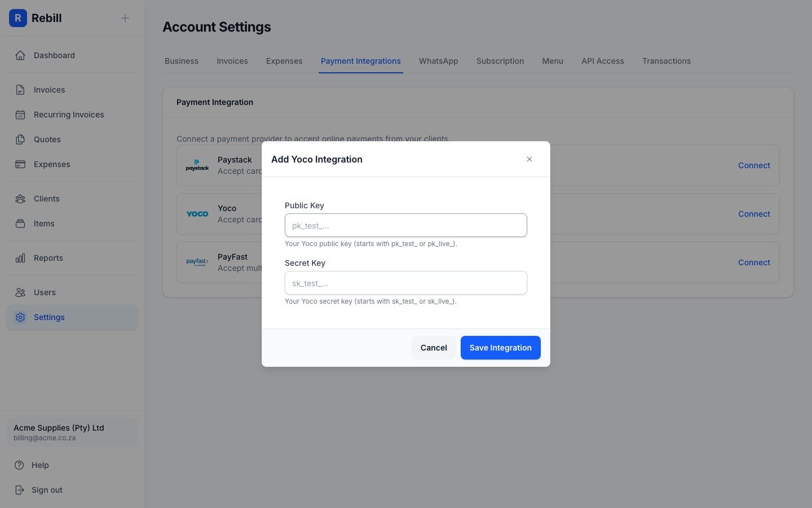
Task: Connect the PayFast payment provider
Action: [x=754, y=262]
